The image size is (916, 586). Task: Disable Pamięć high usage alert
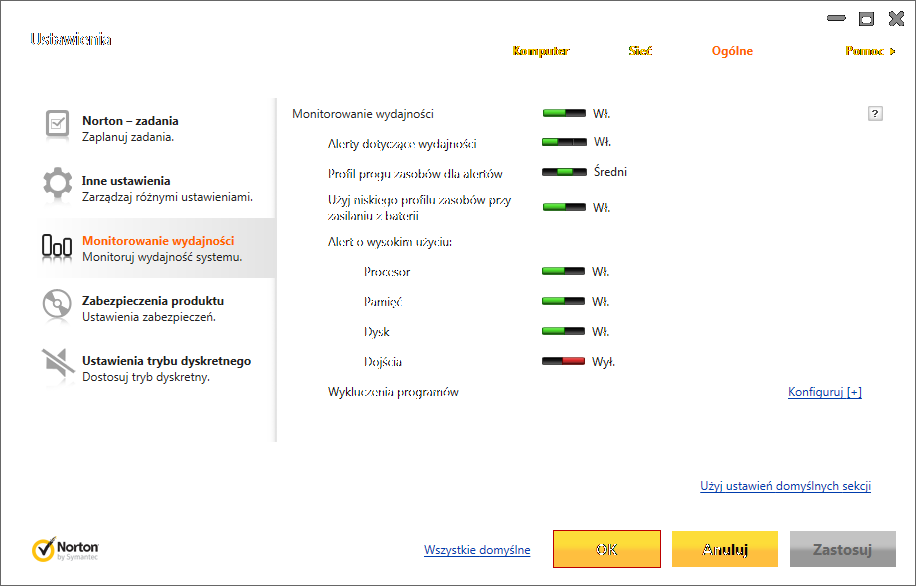point(563,301)
